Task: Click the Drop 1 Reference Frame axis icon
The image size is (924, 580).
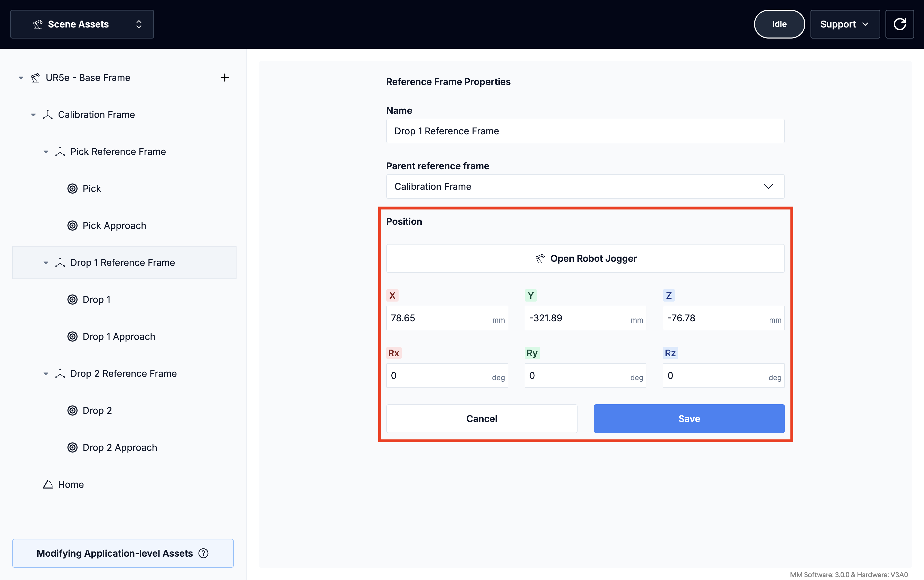Action: pos(60,263)
